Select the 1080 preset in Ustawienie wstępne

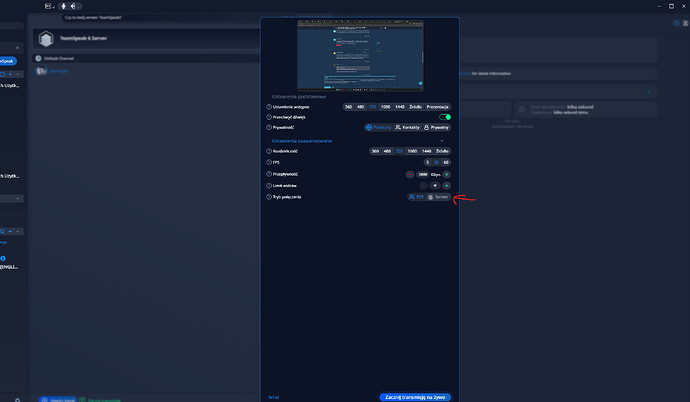click(x=386, y=106)
